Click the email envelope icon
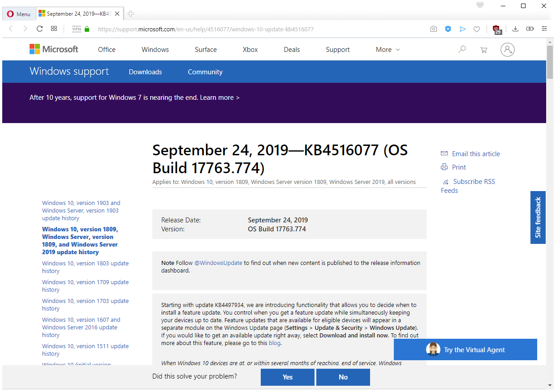This screenshot has height=392, width=556. pos(444,153)
